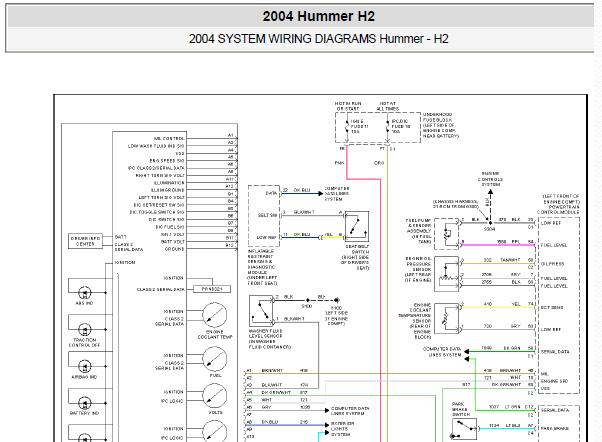The image size is (602, 442).
Task: Select the Battery IND indicator lamp symbol
Action: (x=84, y=403)
